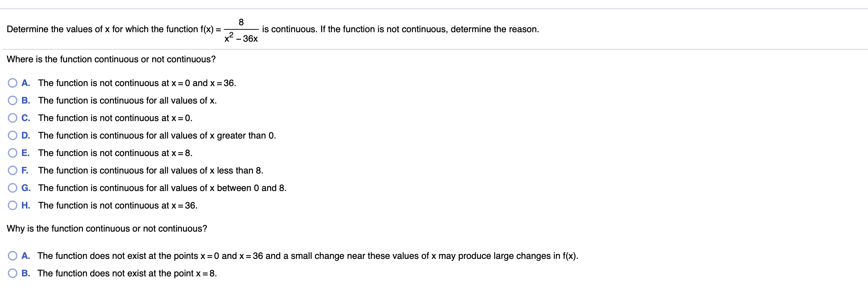The height and width of the screenshot is (290, 868).
Task: Pick option D: continuous for x greater than 0
Action: pos(13,135)
